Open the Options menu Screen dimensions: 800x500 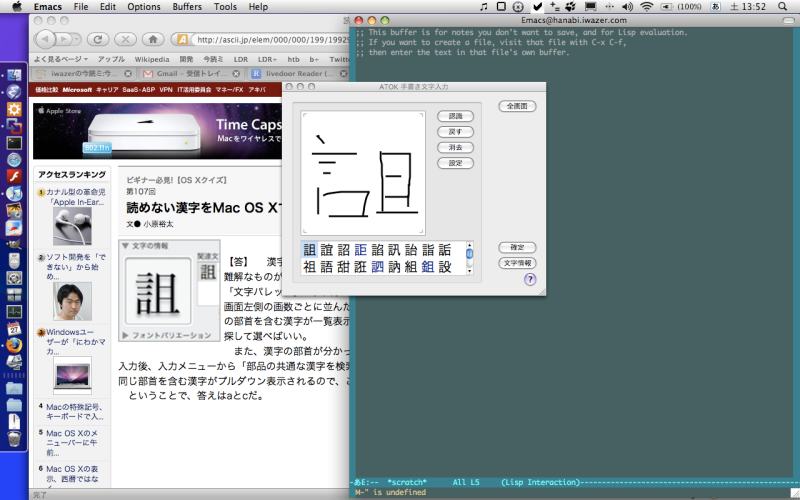point(144,7)
